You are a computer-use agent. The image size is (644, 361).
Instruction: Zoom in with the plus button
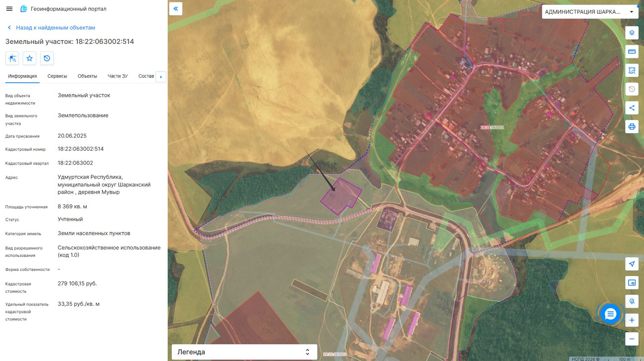pos(632,320)
